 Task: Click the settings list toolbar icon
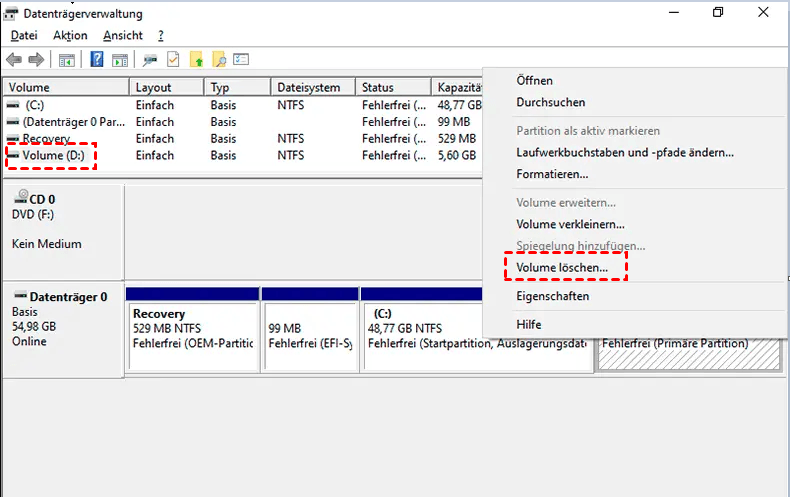241,60
